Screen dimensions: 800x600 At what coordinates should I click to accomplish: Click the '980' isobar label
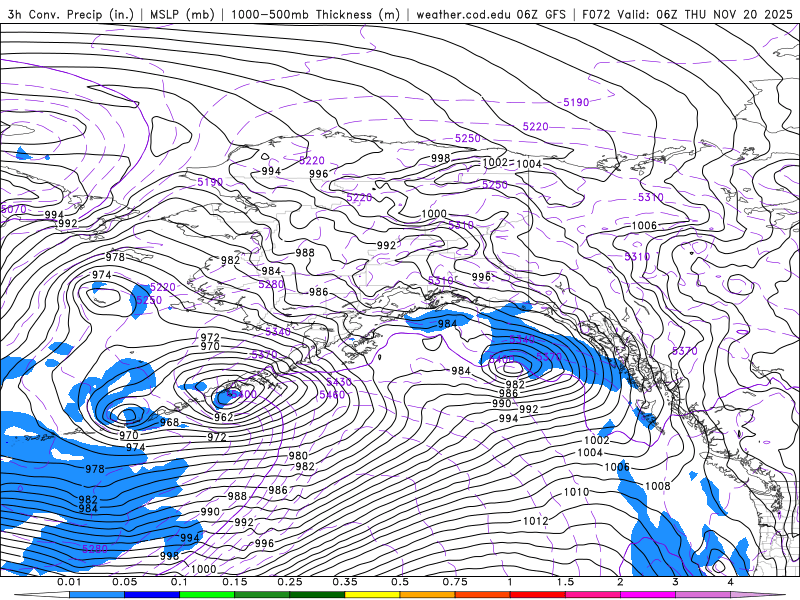(x=298, y=456)
